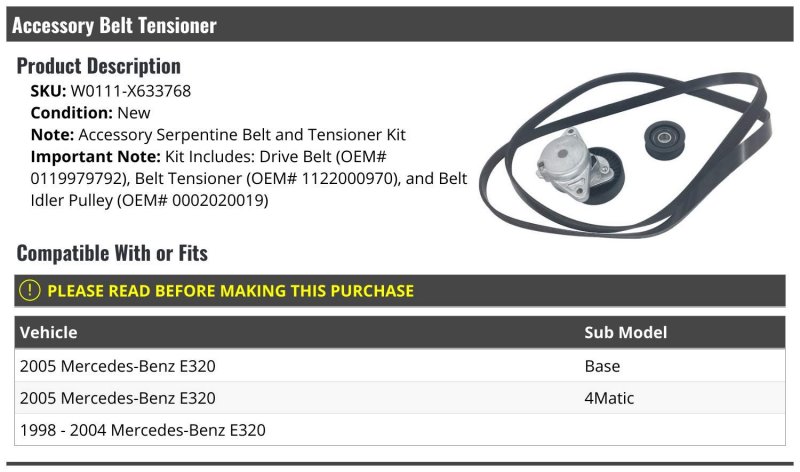The width and height of the screenshot is (800, 472).
Task: Click the Accessory Serpentine Belt note line
Action: pos(218,135)
